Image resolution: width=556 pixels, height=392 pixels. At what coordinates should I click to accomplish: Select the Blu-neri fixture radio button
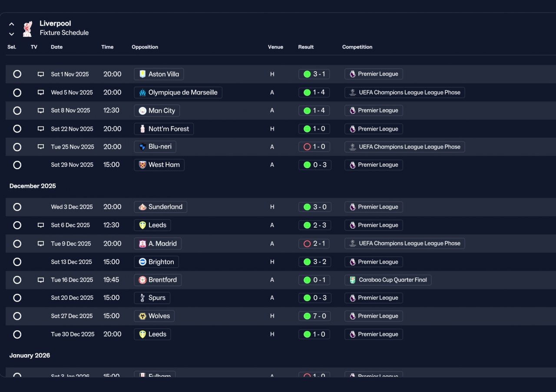[x=17, y=147]
